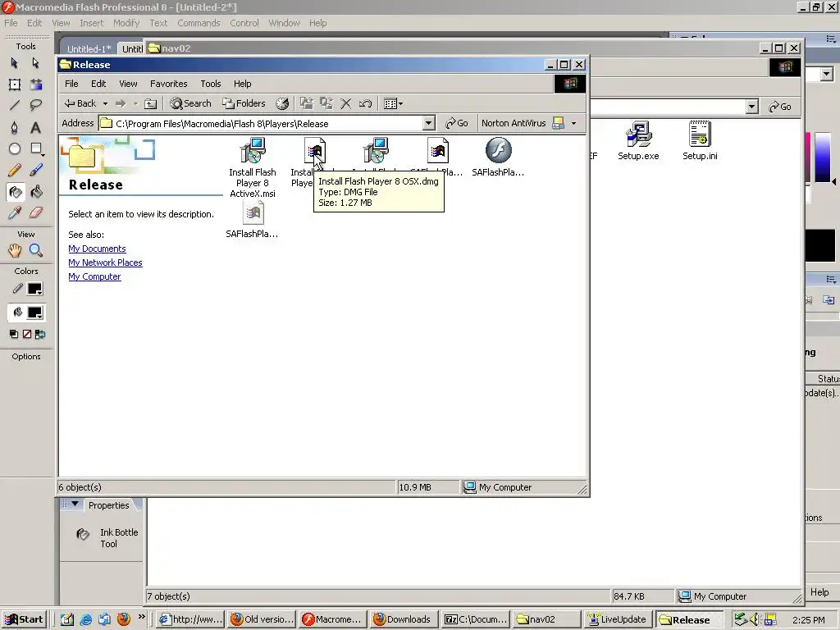Click Back in Release window toolbar
This screenshot has width=840, height=630.
[80, 103]
